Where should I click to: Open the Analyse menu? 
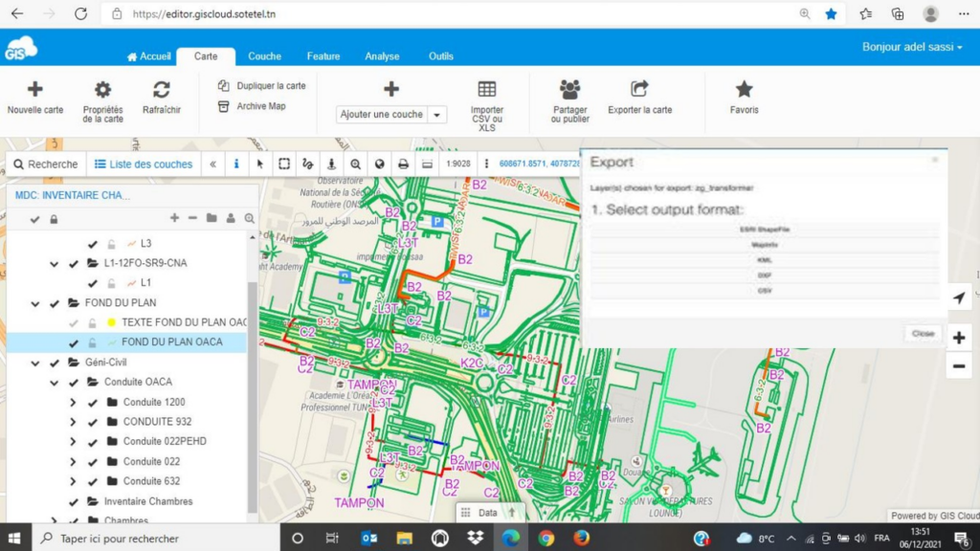382,55
